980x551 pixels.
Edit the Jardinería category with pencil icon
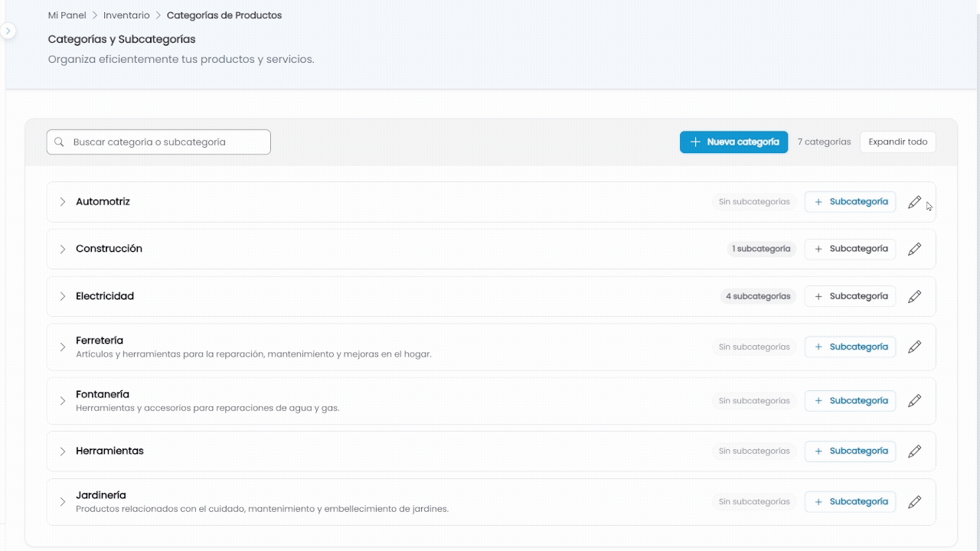pos(914,502)
